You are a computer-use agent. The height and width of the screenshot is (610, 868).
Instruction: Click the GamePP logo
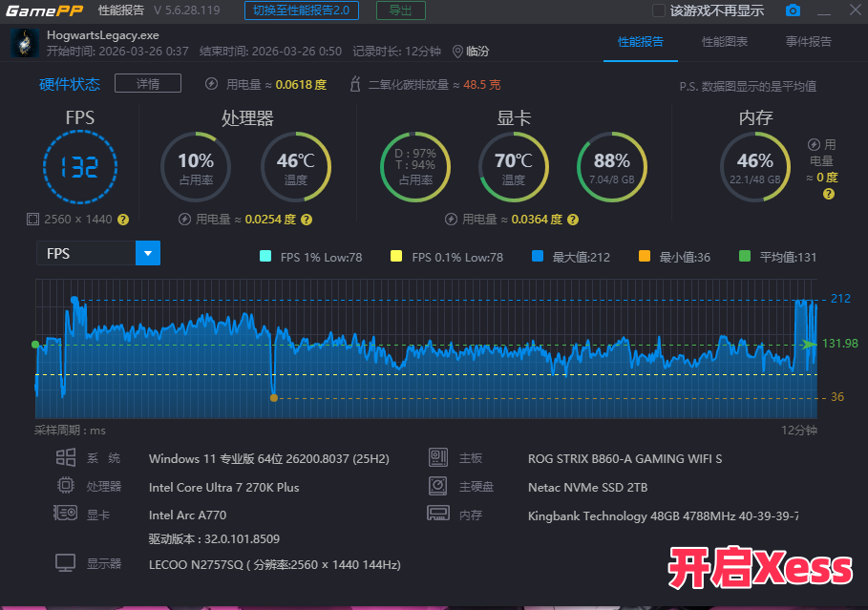tap(44, 11)
